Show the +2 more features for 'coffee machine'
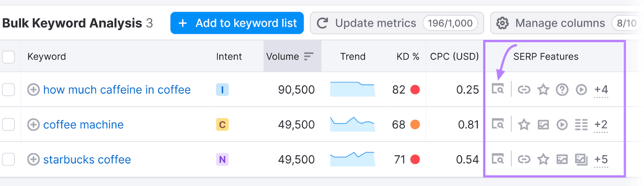This screenshot has width=644, height=186. [601, 125]
